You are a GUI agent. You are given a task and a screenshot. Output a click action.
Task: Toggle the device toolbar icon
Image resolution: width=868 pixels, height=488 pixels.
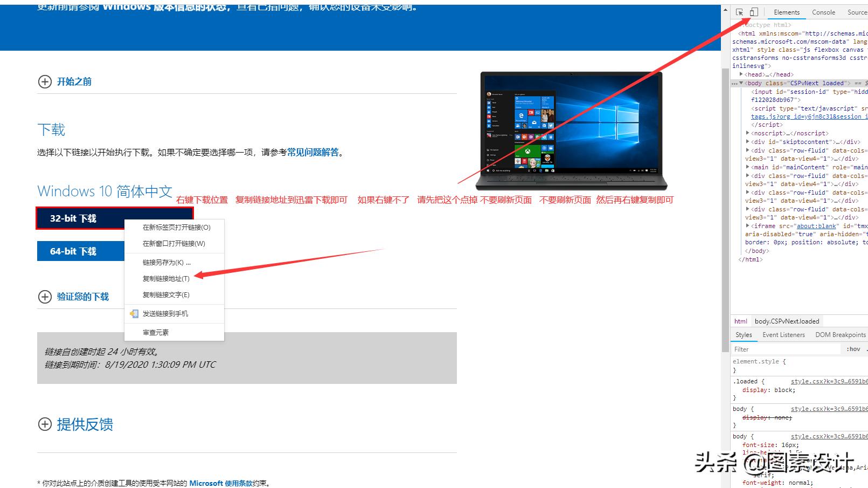[x=754, y=12]
